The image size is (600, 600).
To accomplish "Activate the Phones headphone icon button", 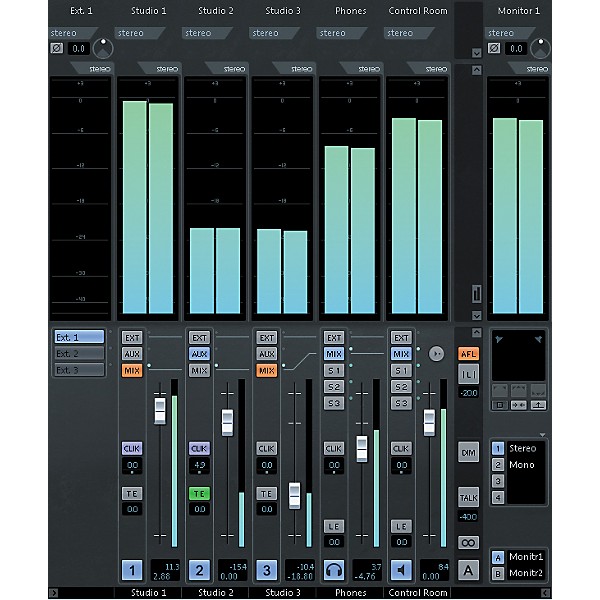I will 334,571.
